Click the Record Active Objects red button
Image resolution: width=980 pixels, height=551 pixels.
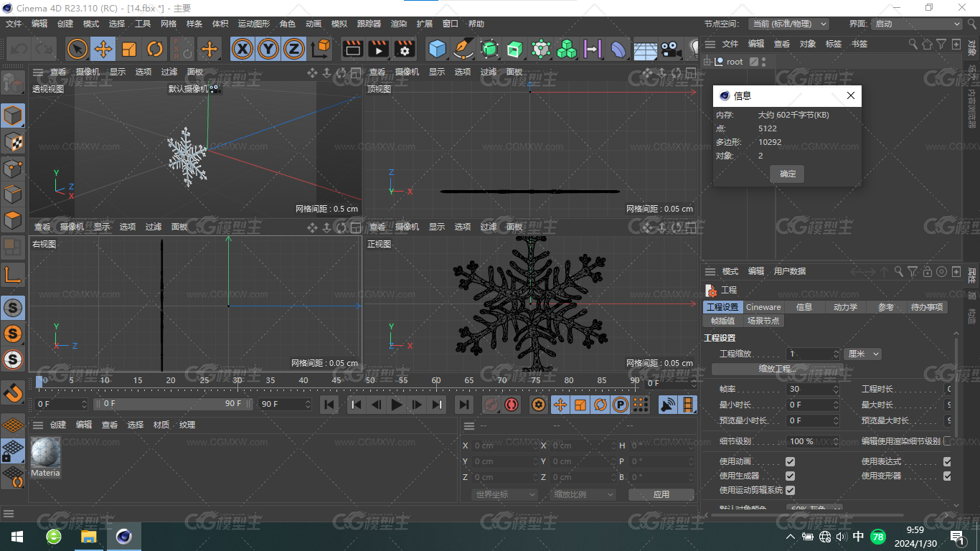pos(491,405)
